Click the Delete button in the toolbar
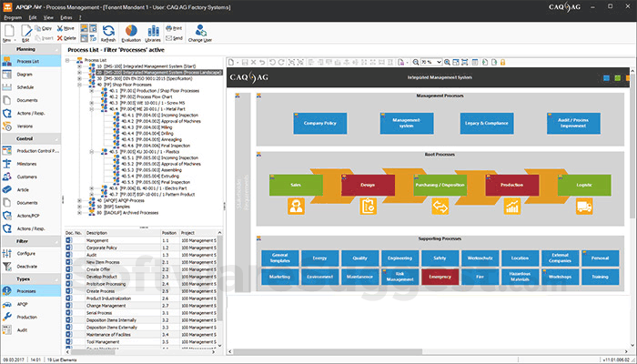The height and width of the screenshot is (364, 637). 66,38
